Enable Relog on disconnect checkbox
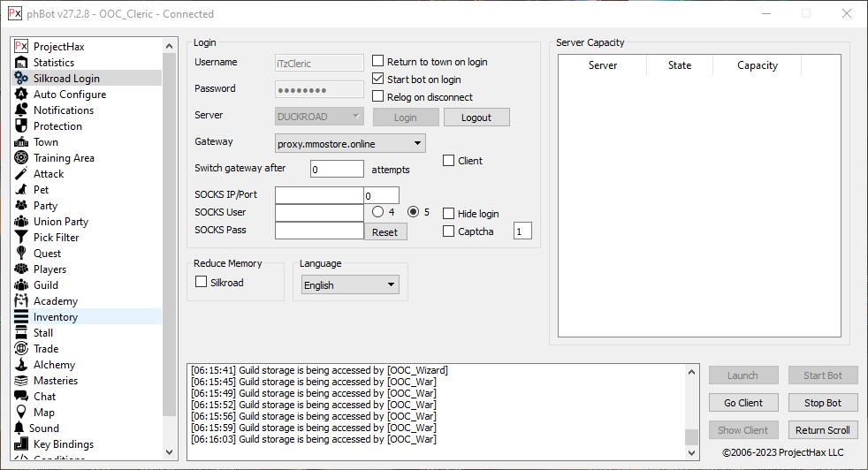The width and height of the screenshot is (868, 470). coord(378,97)
